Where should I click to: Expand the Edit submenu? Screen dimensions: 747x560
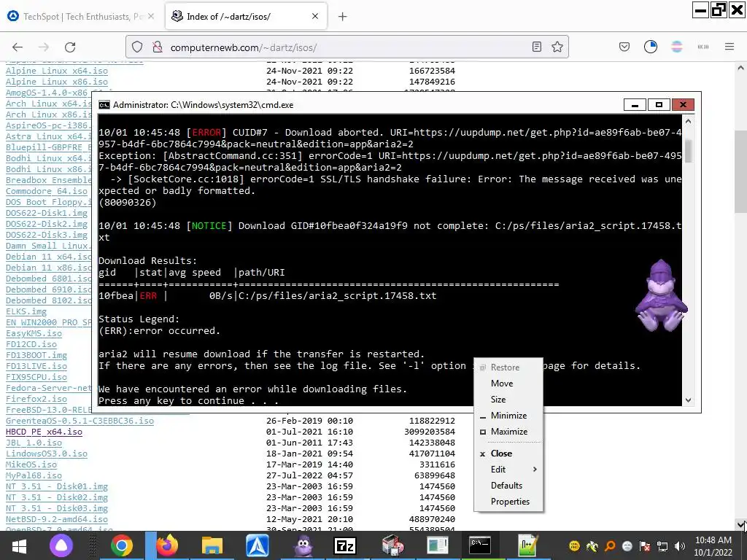[508, 470]
